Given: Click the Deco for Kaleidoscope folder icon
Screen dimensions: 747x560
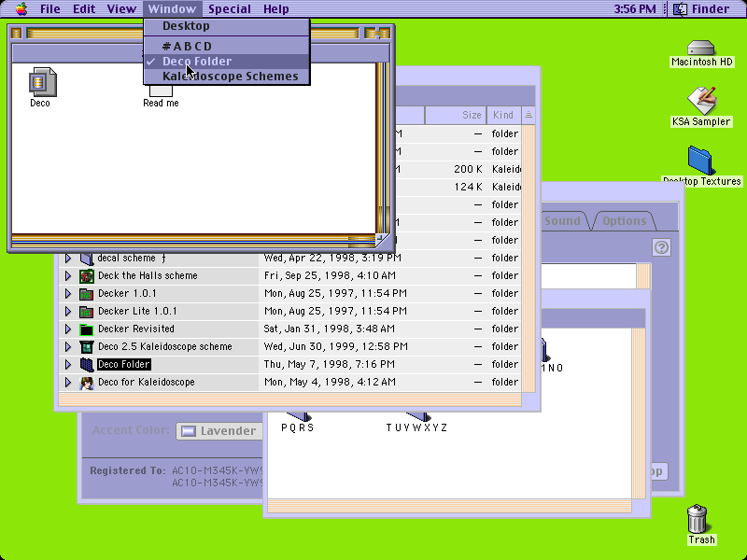Looking at the screenshot, I should [86, 383].
